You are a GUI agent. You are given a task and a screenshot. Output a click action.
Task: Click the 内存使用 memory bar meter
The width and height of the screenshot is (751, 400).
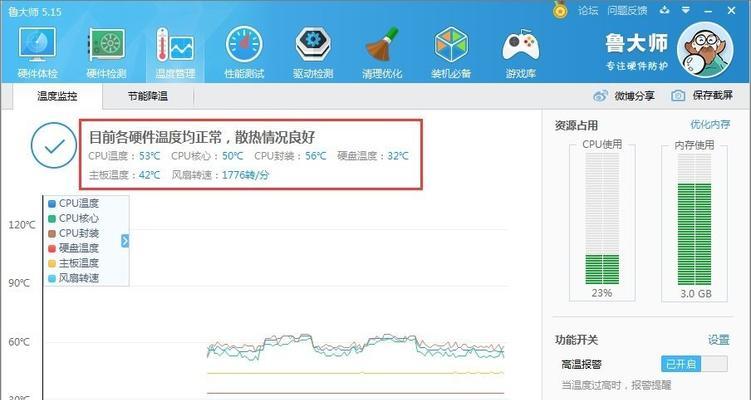[694, 219]
